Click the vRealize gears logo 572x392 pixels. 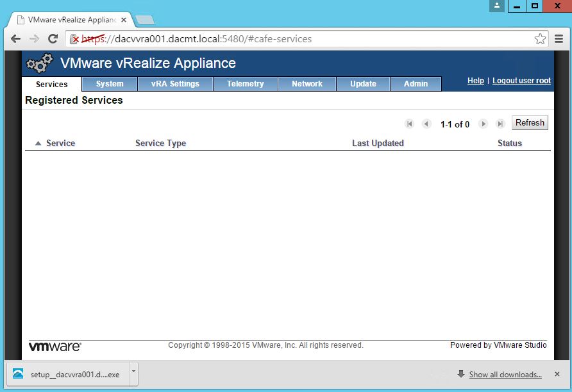(39, 63)
